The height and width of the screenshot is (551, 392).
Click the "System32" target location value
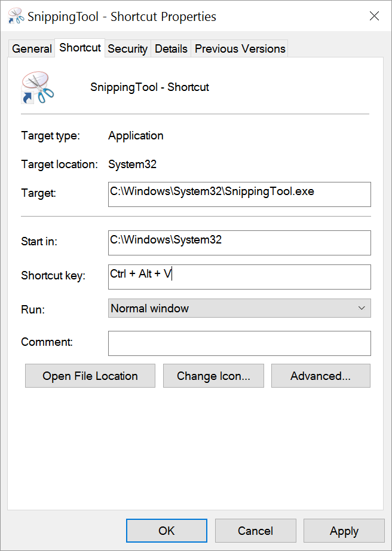tap(132, 164)
